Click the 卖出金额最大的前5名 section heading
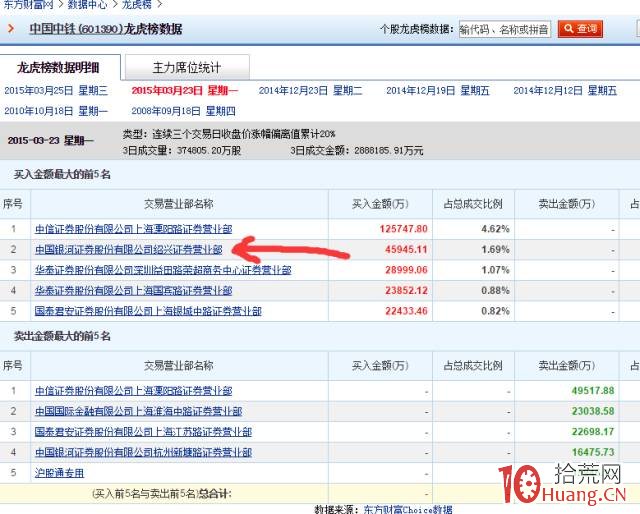 click(62, 336)
